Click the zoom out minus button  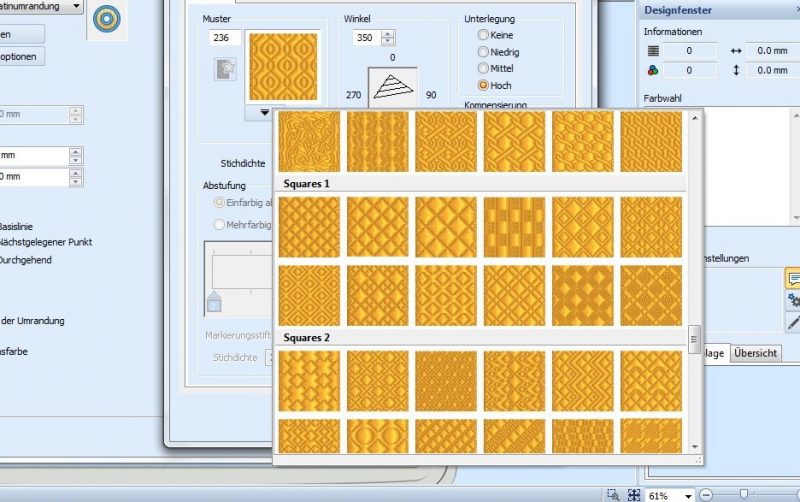tap(706, 495)
